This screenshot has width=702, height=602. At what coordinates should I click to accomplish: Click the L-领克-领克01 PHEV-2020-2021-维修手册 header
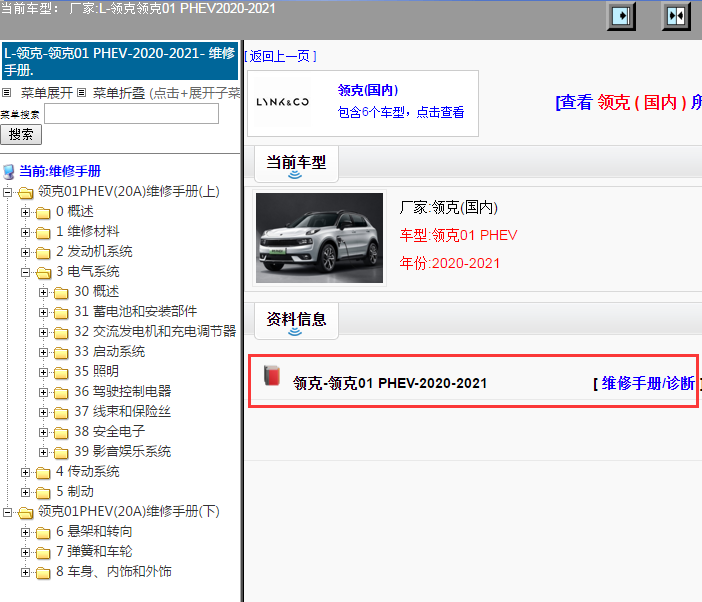tap(120, 61)
